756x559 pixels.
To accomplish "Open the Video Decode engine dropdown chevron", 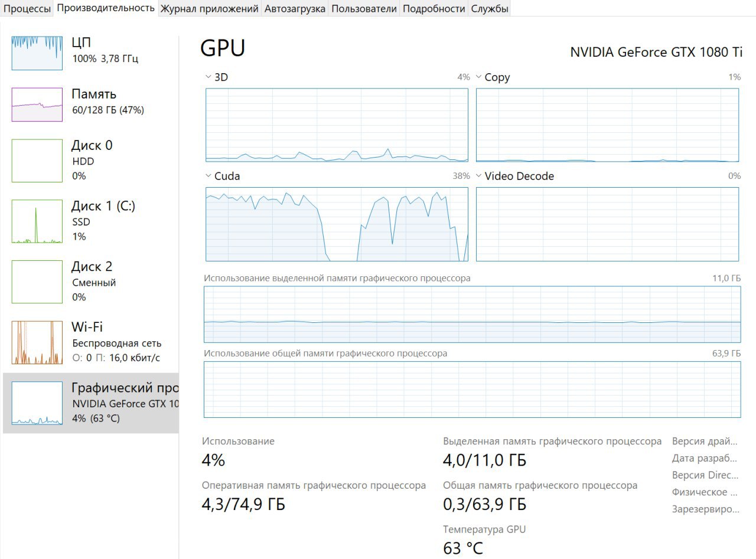I will click(x=478, y=176).
